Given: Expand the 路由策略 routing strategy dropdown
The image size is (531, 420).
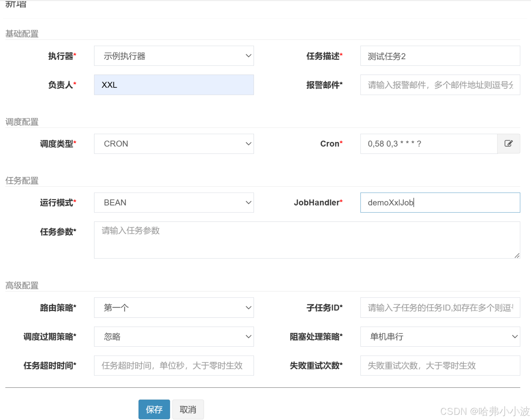Looking at the screenshot, I should click(x=173, y=308).
